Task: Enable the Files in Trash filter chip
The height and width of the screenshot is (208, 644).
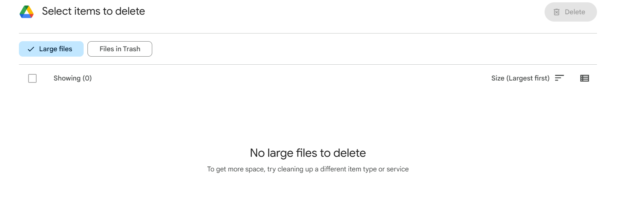Action: [x=120, y=49]
